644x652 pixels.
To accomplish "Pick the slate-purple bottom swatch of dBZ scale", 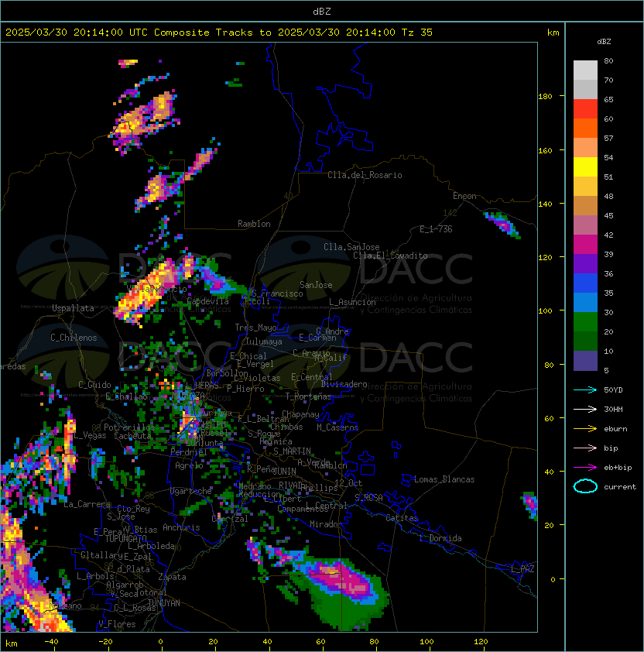I will 585,361.
